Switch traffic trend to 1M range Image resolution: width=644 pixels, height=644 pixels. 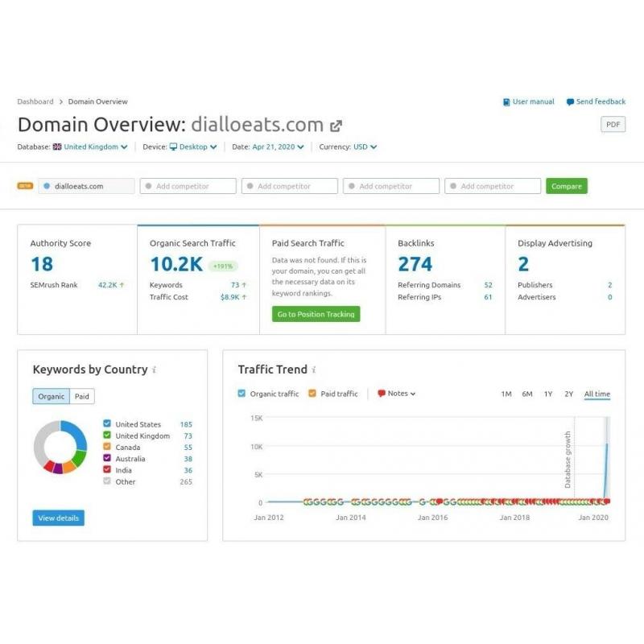click(506, 394)
